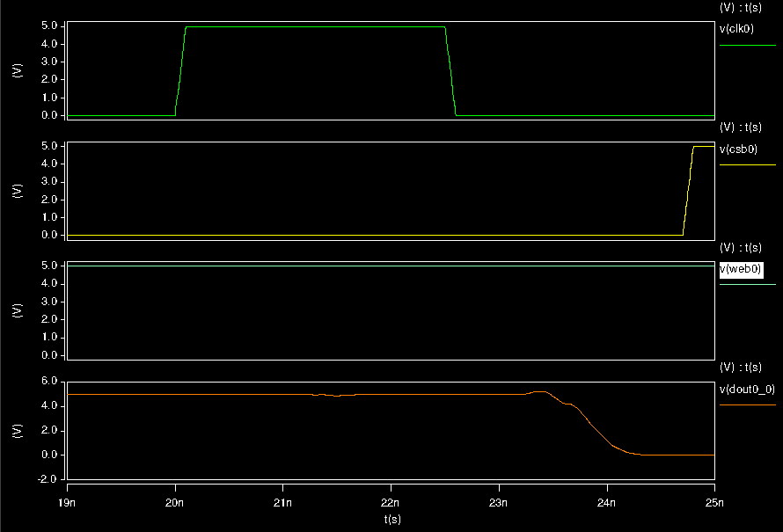Click the (V) : t(s) header above v(clk0)

[x=743, y=7]
